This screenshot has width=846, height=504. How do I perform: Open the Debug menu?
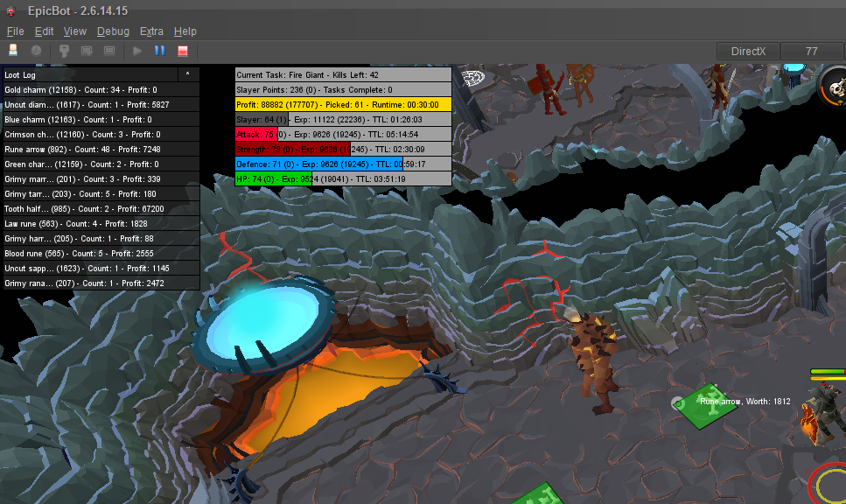pos(113,31)
